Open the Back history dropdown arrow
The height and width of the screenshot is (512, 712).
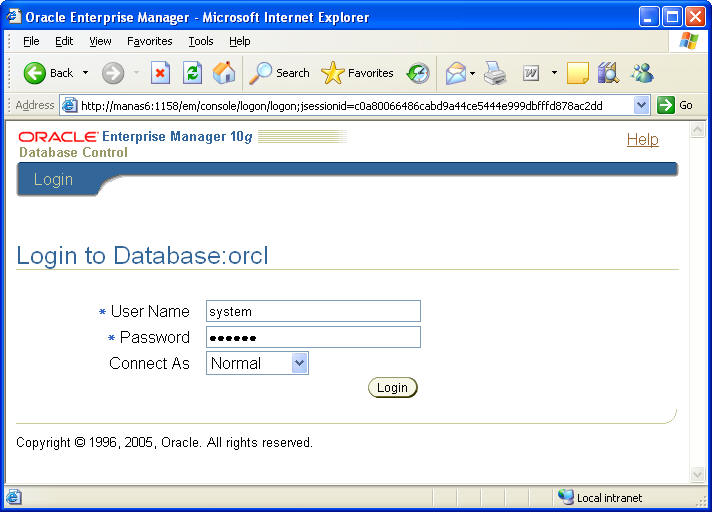point(85,73)
